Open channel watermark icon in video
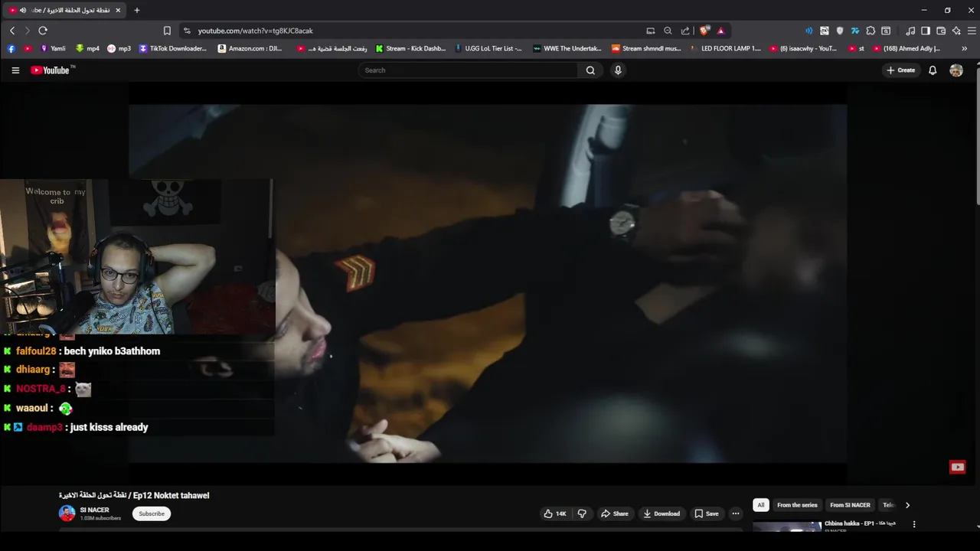Viewport: 980px width, 551px height. (x=957, y=467)
